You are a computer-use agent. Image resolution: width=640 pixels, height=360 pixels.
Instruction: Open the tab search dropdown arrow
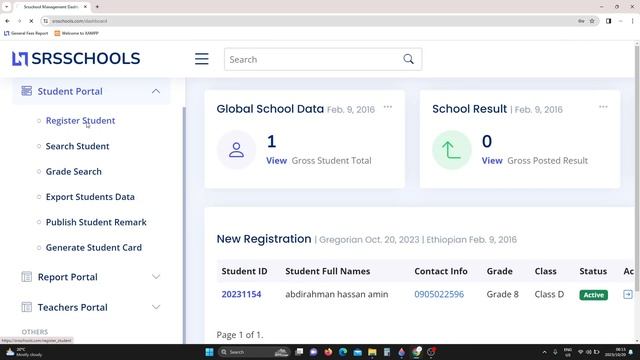point(7,7)
